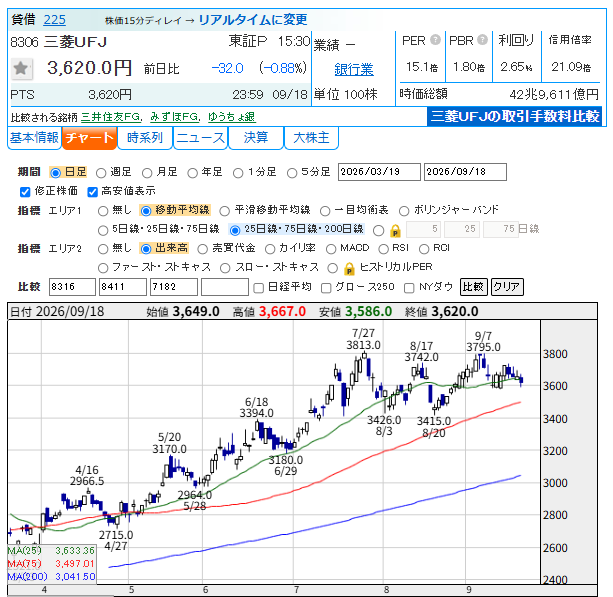The image size is (613, 597).
Task: Select the 平滑移動平均線 indicator option
Action: (224, 211)
